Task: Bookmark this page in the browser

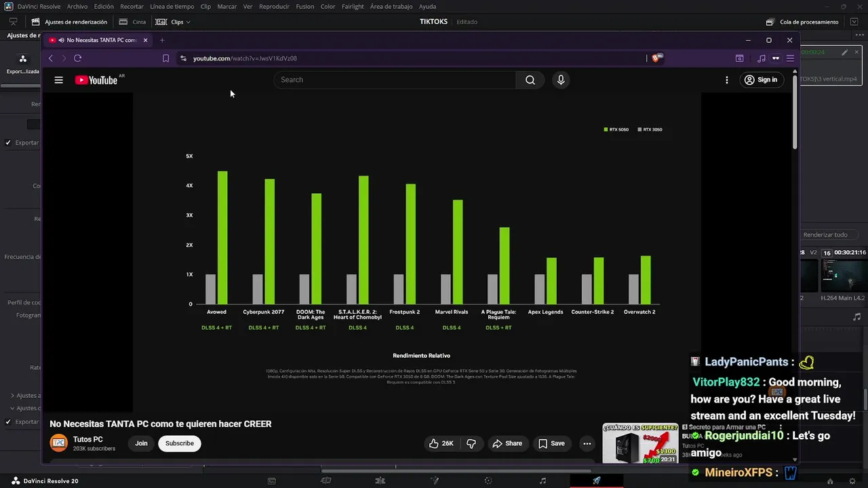Action: 165,58
